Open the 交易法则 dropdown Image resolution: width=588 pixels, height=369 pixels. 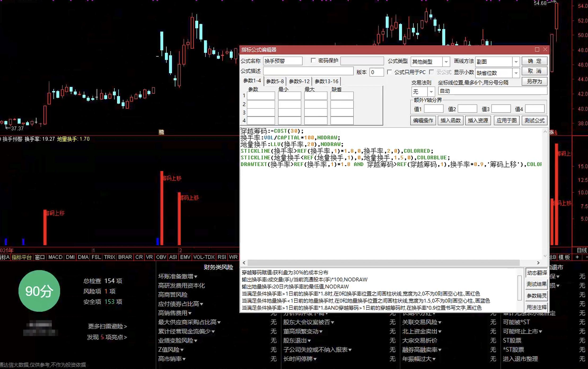coord(431,92)
